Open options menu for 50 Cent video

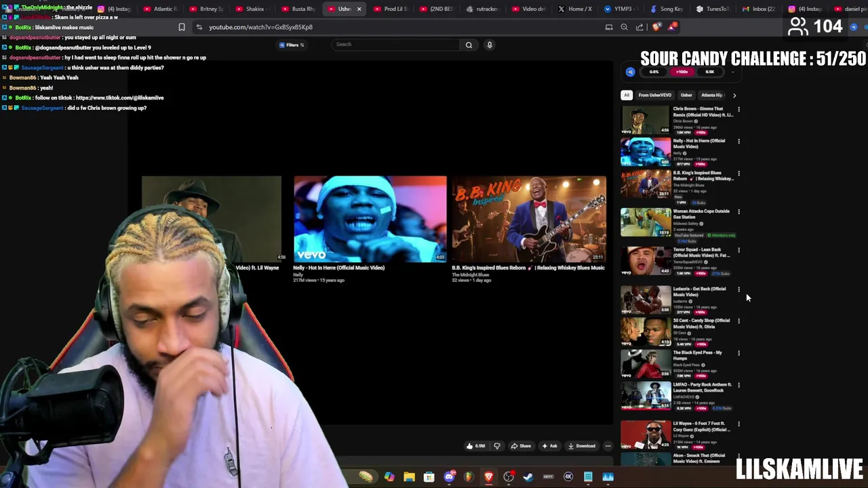pos(738,321)
